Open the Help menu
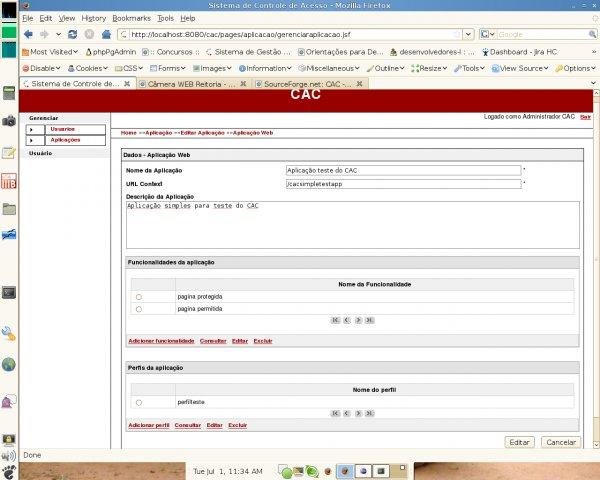The height and width of the screenshot is (480, 600). 188,18
